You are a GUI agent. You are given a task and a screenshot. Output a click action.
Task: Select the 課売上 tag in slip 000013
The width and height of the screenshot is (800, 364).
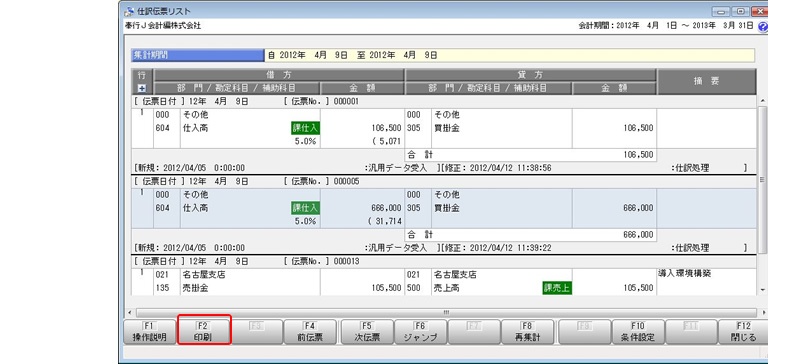coord(557,288)
